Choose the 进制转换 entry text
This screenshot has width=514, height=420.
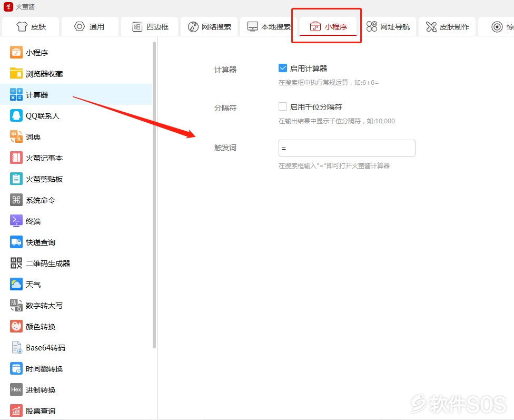click(x=41, y=390)
